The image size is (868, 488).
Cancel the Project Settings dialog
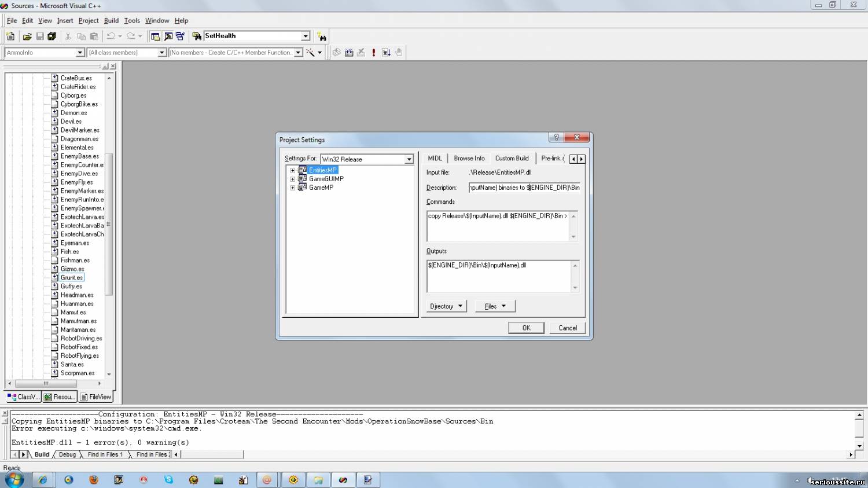point(567,328)
